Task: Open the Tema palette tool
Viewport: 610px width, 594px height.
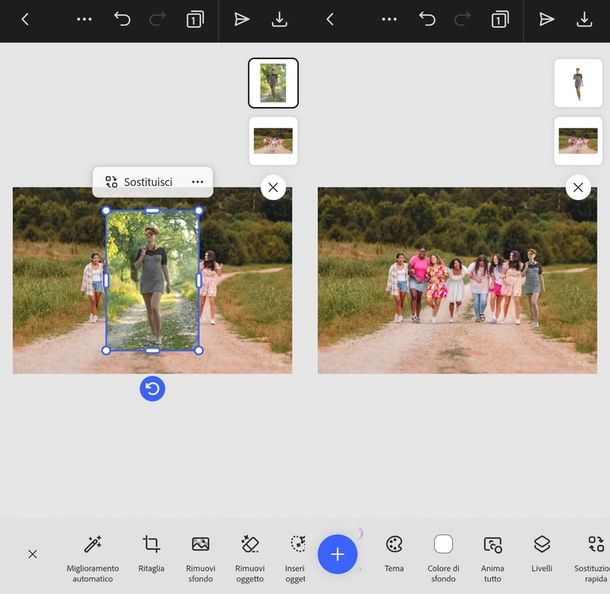Action: [x=394, y=554]
